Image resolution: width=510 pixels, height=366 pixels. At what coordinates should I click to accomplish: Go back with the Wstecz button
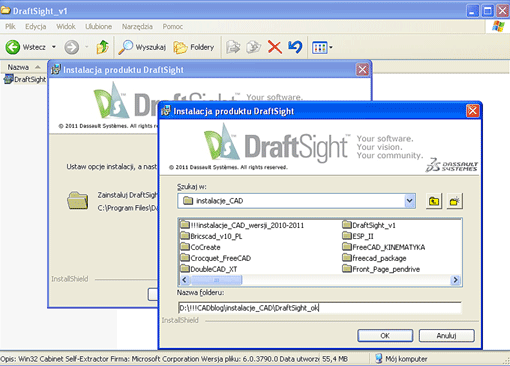(25, 47)
